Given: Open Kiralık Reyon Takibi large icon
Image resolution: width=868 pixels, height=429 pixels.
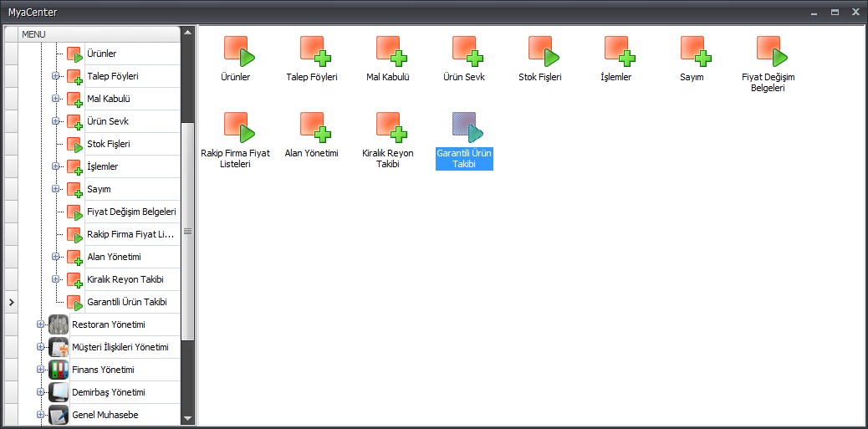Looking at the screenshot, I should point(391,127).
